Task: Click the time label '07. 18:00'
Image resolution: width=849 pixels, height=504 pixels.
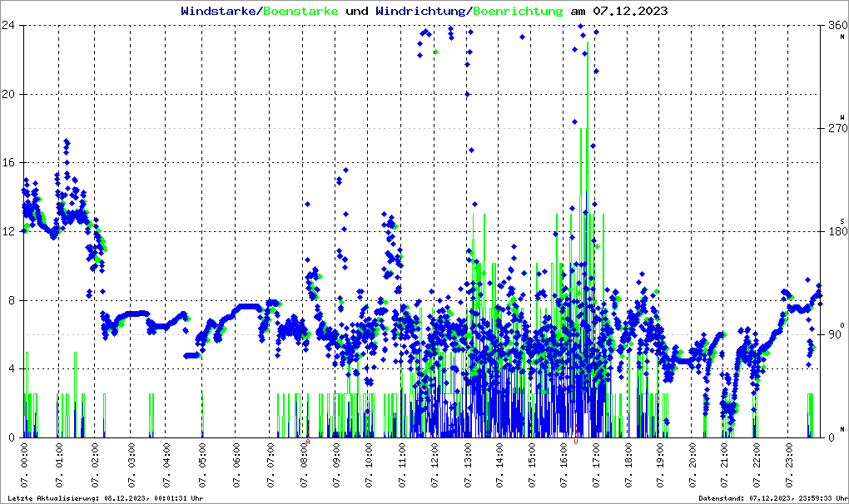Action: click(x=628, y=465)
